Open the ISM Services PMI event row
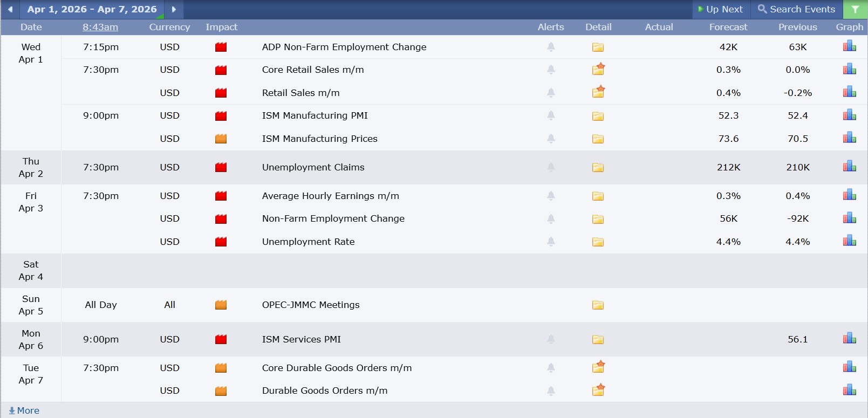868x418 pixels. tap(302, 339)
